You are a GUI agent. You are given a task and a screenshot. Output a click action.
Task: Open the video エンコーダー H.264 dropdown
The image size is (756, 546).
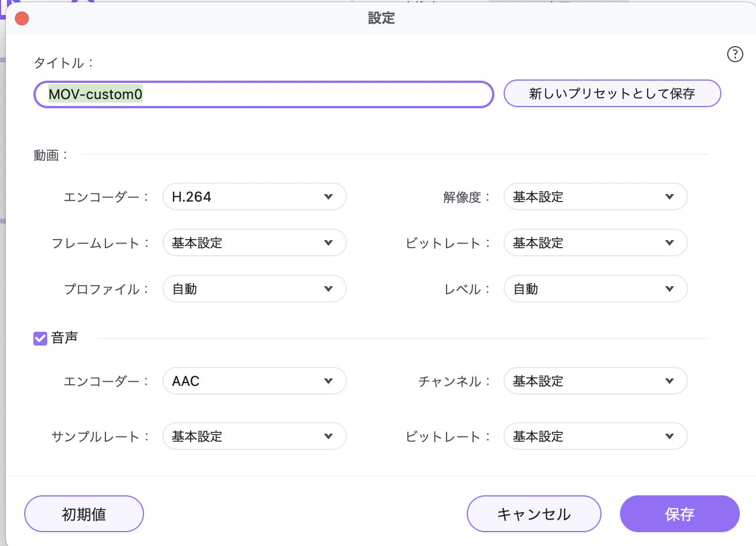point(255,197)
